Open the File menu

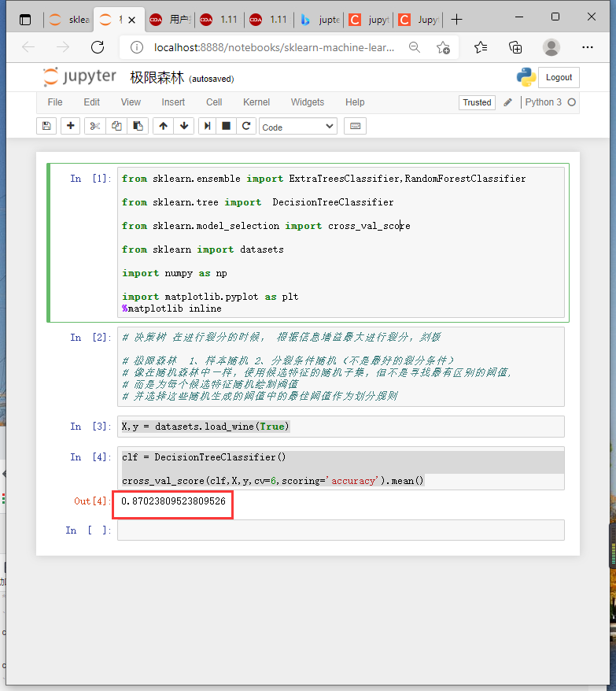pos(54,102)
